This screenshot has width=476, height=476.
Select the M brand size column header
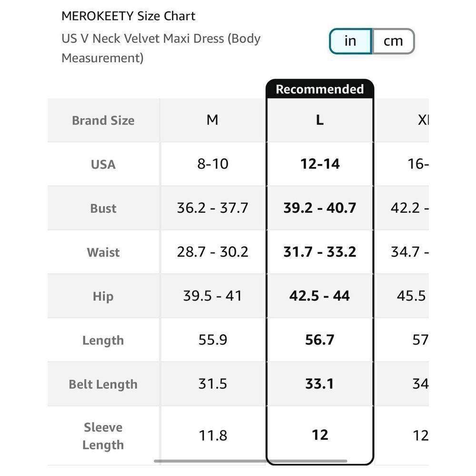point(212,120)
